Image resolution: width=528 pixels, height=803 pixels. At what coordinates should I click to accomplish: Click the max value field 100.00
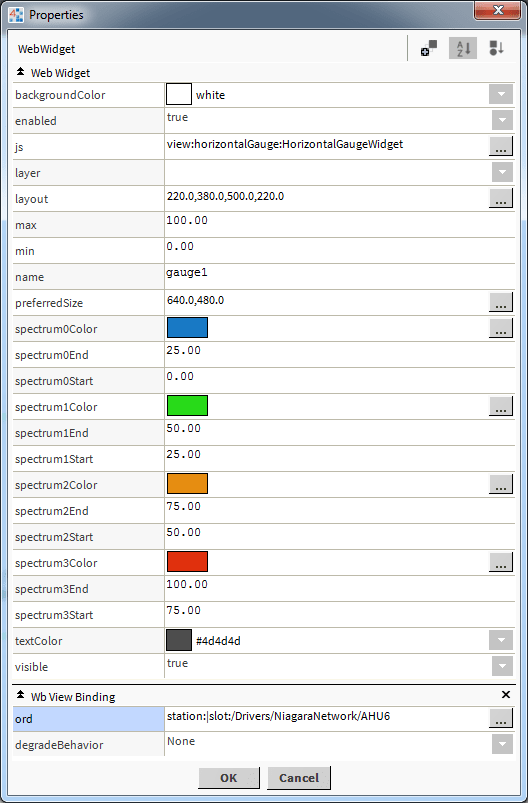click(340, 224)
